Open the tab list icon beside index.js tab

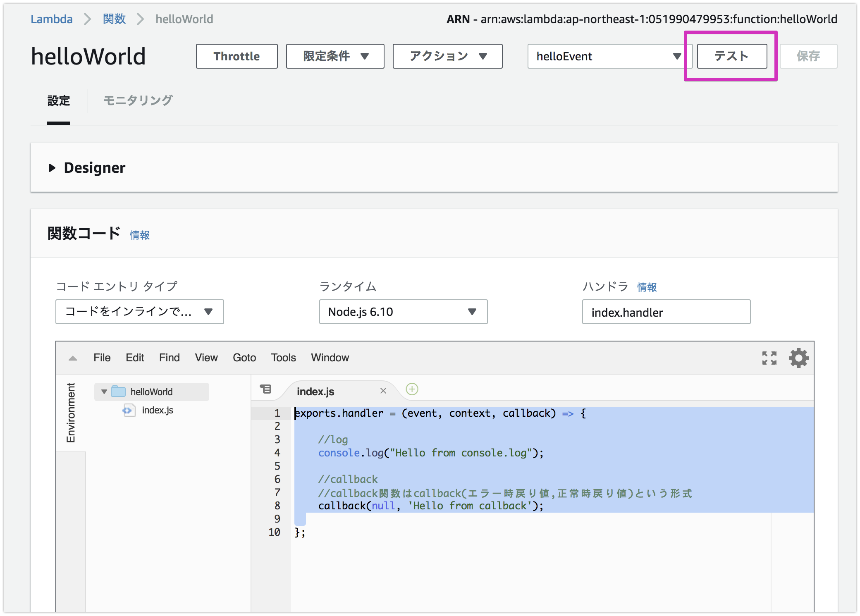[x=266, y=389]
